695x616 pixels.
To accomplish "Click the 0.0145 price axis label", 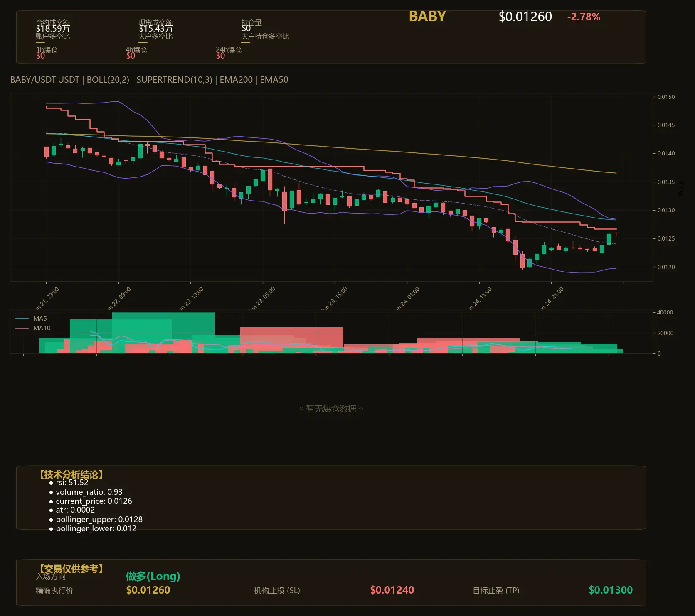I will [666, 125].
